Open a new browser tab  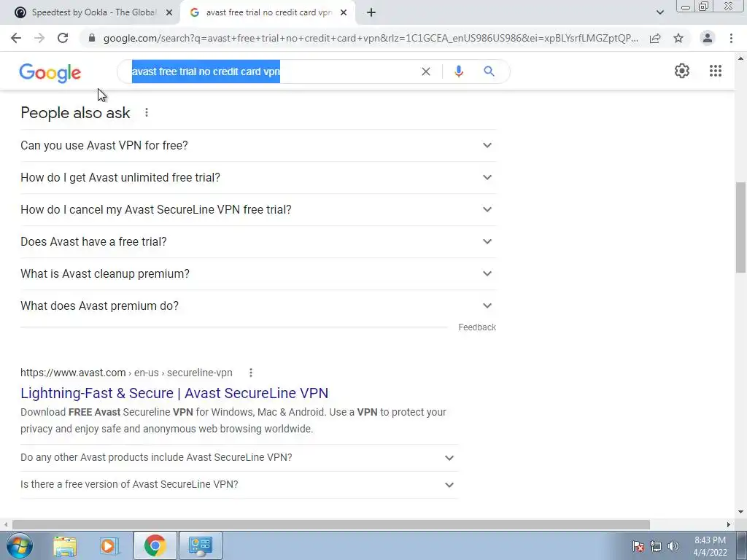point(371,12)
